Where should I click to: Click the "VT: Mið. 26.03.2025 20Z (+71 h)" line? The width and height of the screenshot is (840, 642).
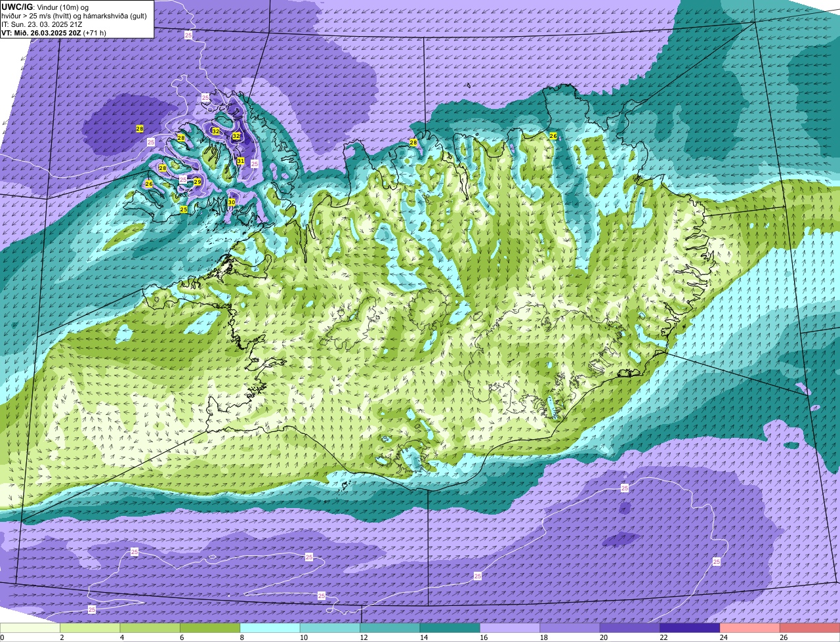[x=54, y=32]
